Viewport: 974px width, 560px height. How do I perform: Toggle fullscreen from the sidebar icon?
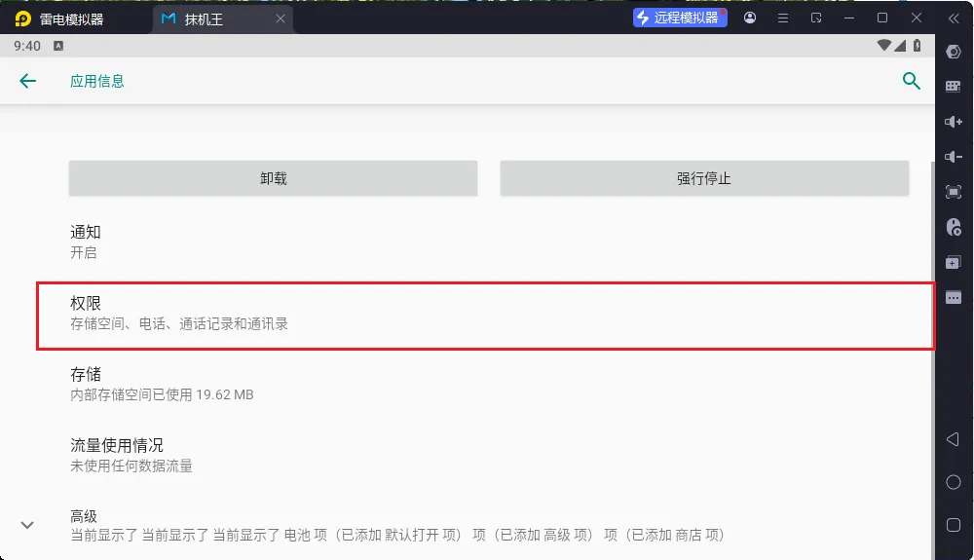click(x=954, y=192)
